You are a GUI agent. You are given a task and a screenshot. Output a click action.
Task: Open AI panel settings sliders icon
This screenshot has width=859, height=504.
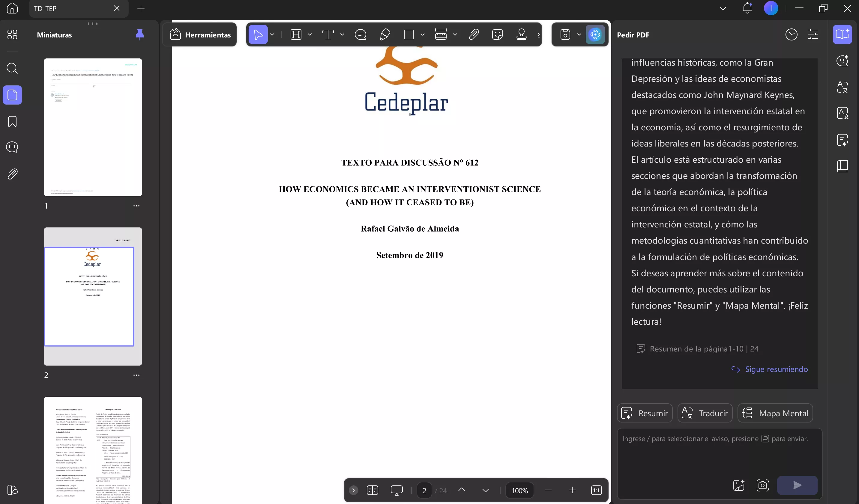[813, 34]
